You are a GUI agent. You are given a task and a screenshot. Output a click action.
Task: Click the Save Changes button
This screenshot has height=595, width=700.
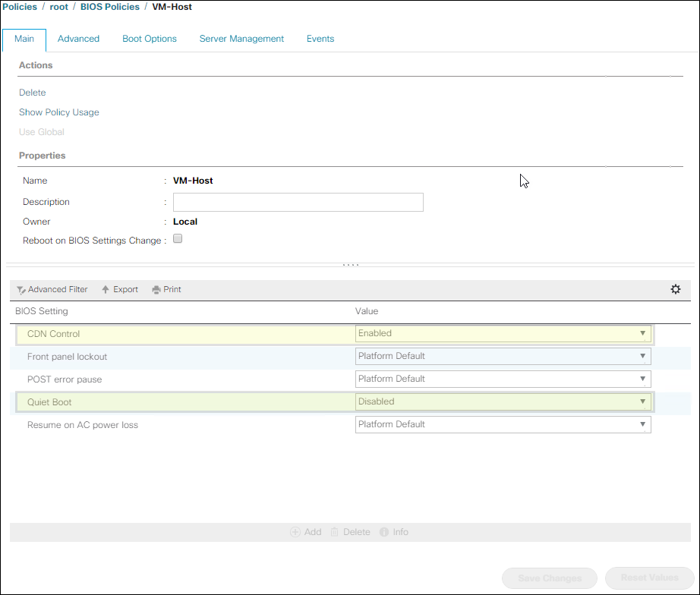[x=550, y=578]
